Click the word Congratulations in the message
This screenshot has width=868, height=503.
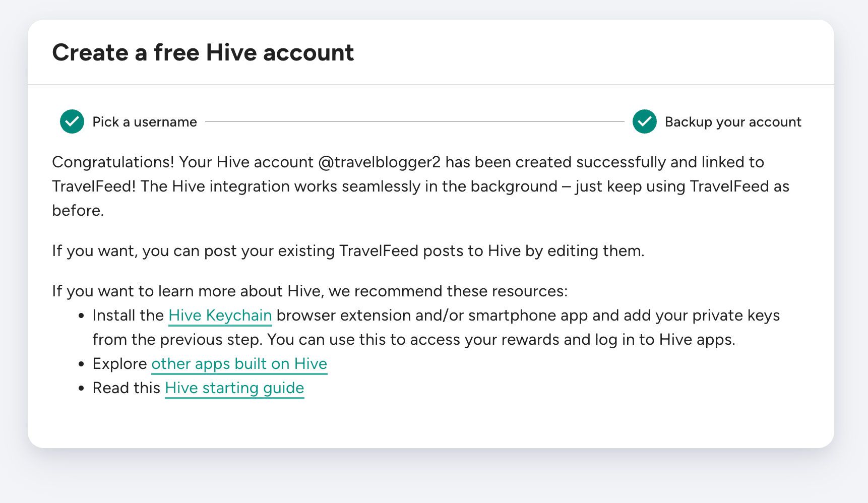(x=113, y=162)
